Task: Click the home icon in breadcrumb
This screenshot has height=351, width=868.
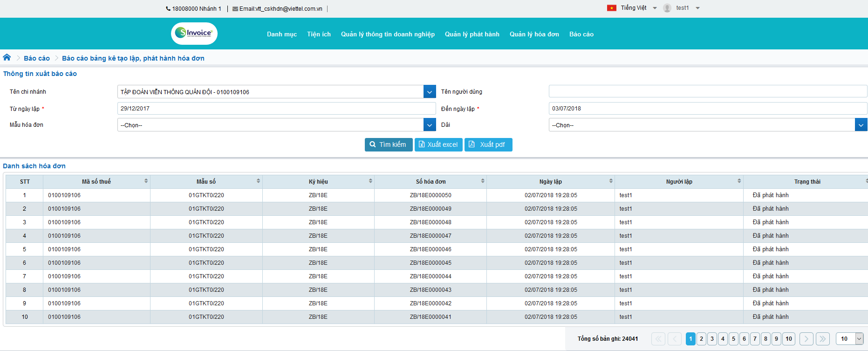Action: coord(7,57)
